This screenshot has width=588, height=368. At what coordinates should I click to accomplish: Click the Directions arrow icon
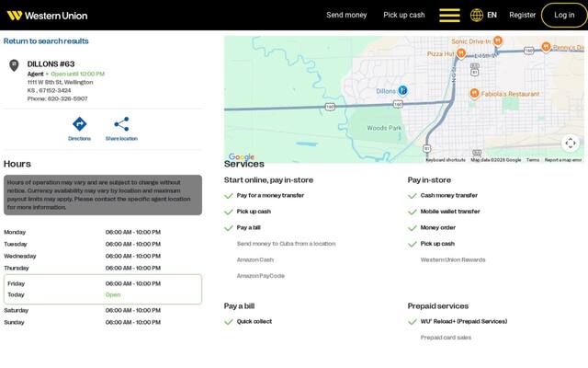80,124
